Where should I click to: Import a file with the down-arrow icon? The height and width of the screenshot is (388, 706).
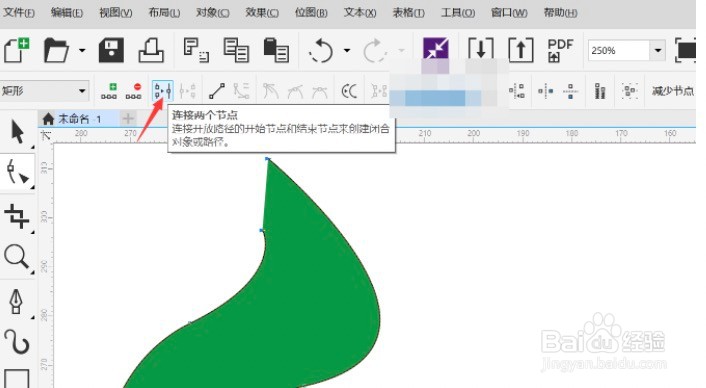pos(480,50)
